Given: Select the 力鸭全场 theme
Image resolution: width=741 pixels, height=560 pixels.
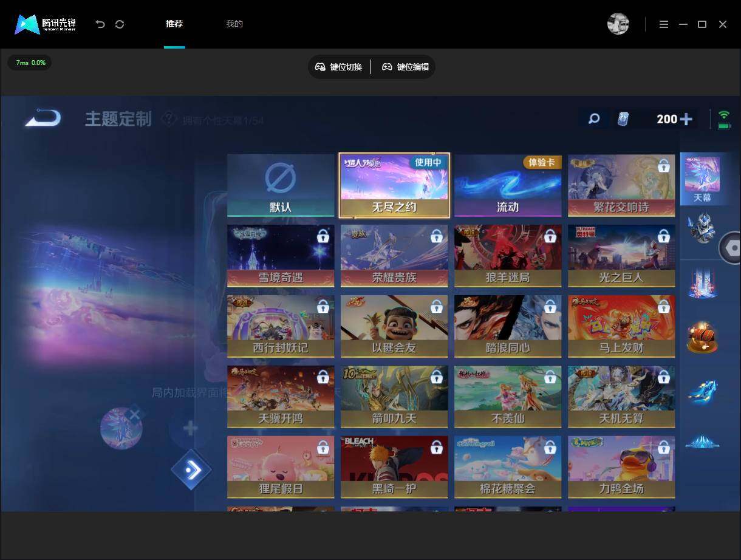Looking at the screenshot, I should pos(621,467).
